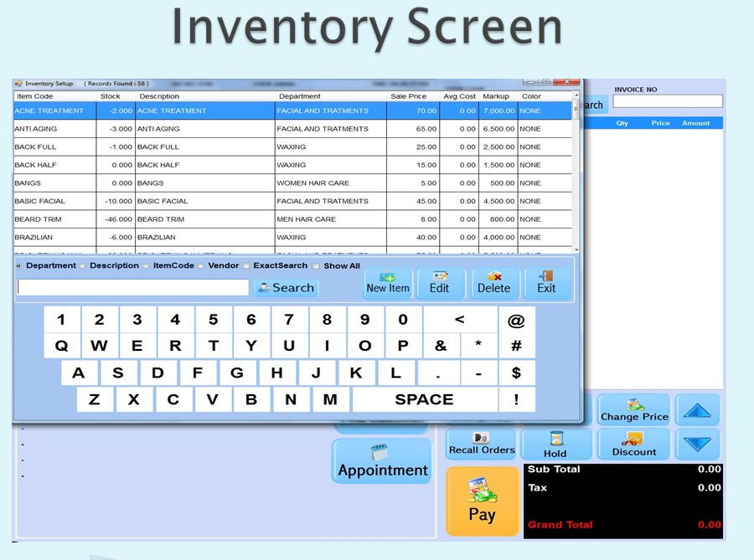The image size is (754, 560).
Task: Check the Show All box
Action: [x=316, y=266]
